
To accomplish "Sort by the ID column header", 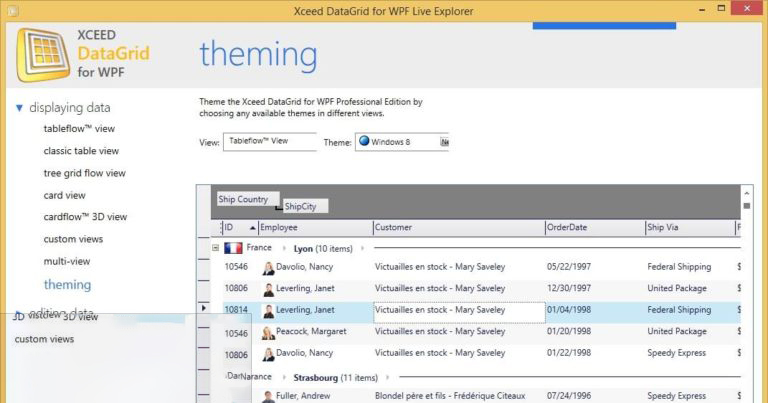I will pos(240,228).
